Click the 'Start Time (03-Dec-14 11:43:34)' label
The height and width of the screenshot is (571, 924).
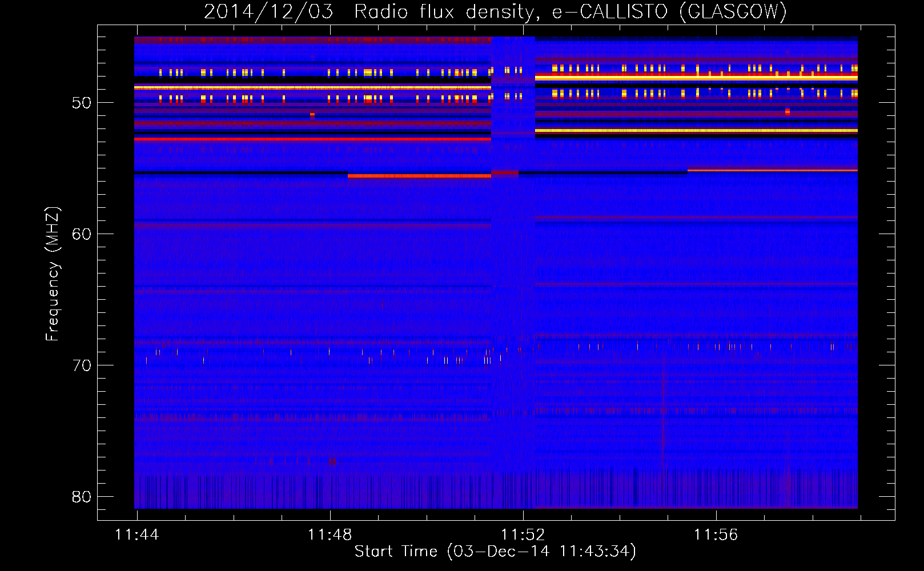pyautogui.click(x=495, y=552)
